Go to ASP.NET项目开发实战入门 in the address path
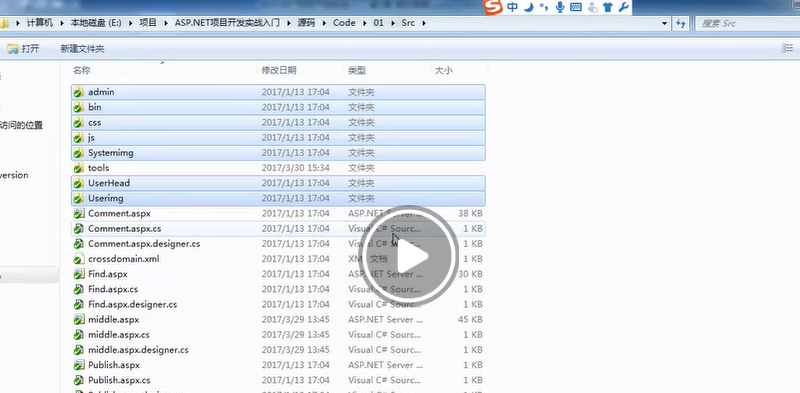Image resolution: width=800 pixels, height=393 pixels. (x=227, y=23)
